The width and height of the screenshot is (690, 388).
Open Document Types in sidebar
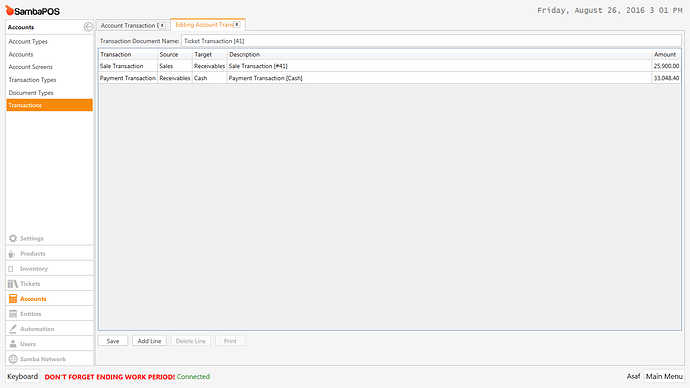pos(31,93)
